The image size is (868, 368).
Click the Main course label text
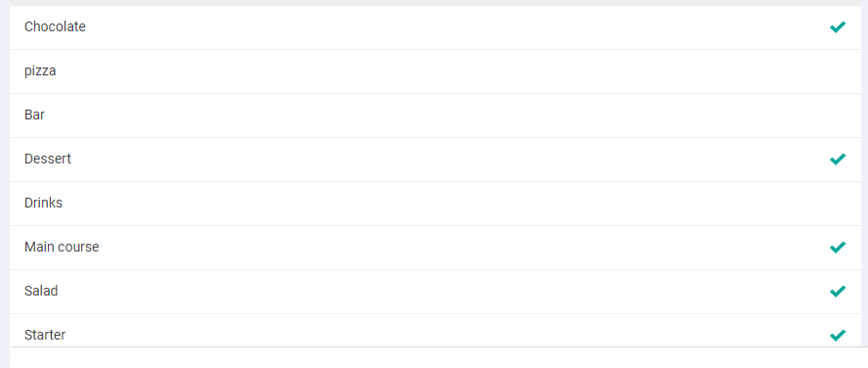point(62,247)
